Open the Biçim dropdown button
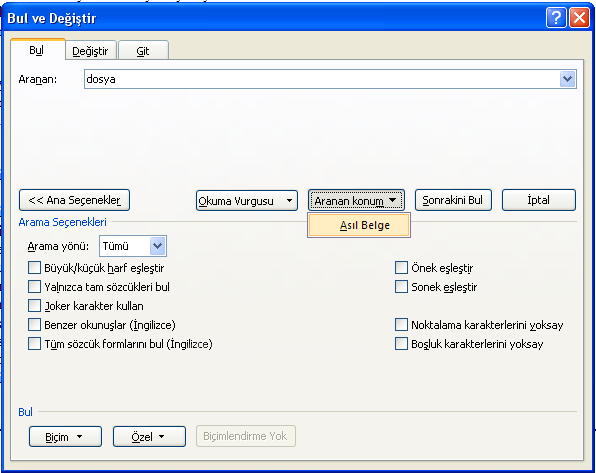596x473 pixels. tap(65, 436)
